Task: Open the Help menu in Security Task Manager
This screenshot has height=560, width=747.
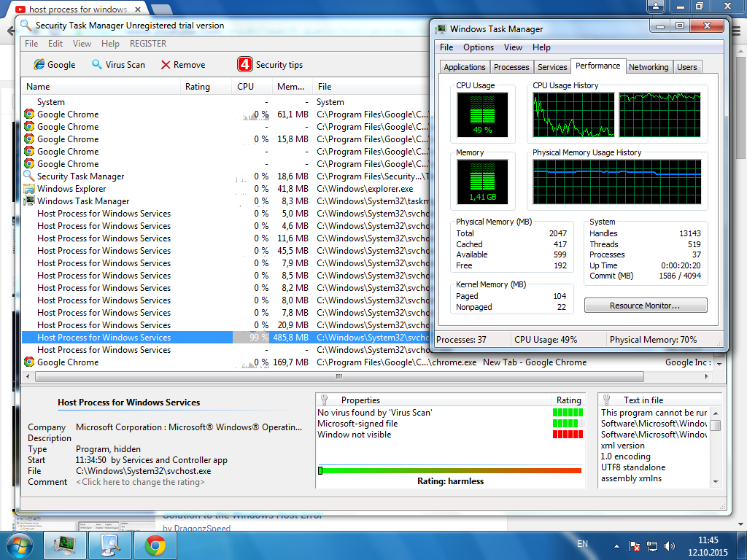Action: click(x=110, y=43)
